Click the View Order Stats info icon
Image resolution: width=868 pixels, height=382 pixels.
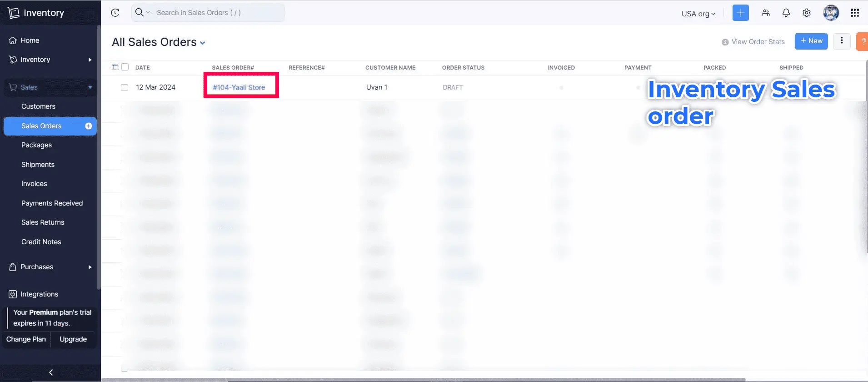tap(725, 42)
